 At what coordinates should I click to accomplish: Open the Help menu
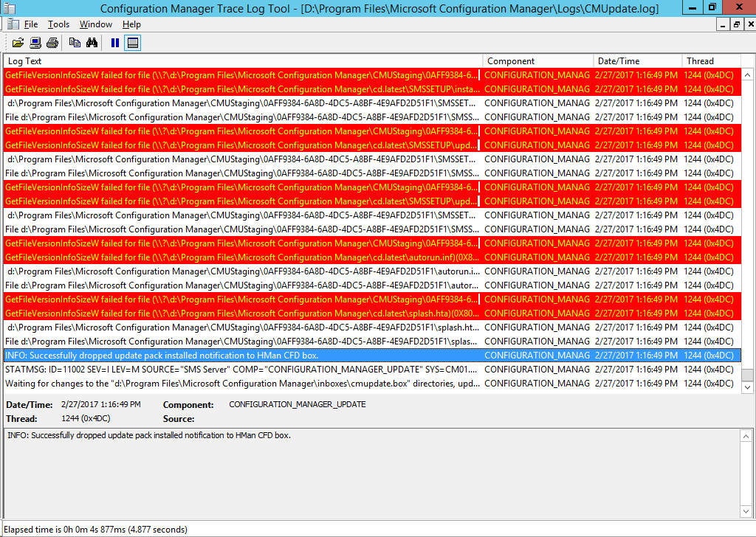tap(131, 24)
